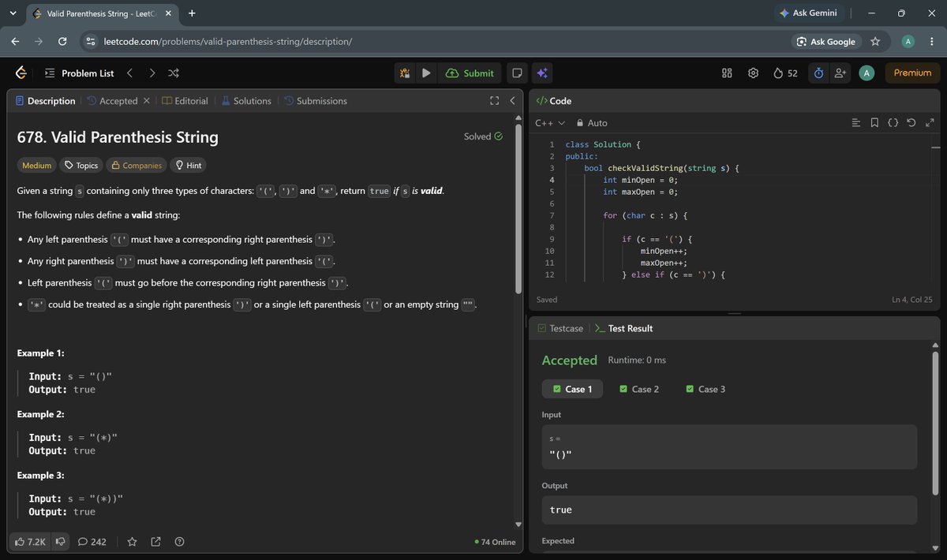Screen dimensions: 947x560
Task: Format the code with align icon
Action: [x=856, y=123]
